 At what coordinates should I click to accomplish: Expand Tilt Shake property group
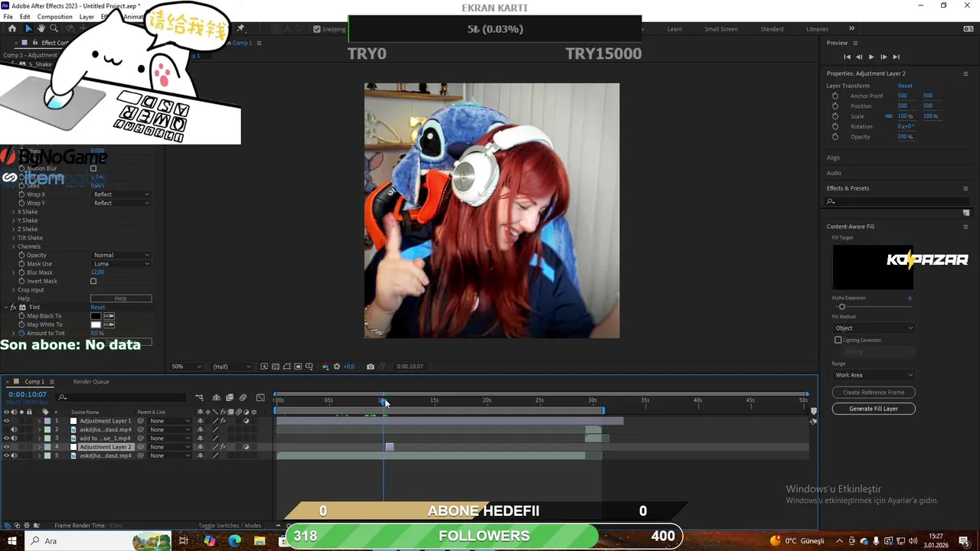pyautogui.click(x=13, y=238)
